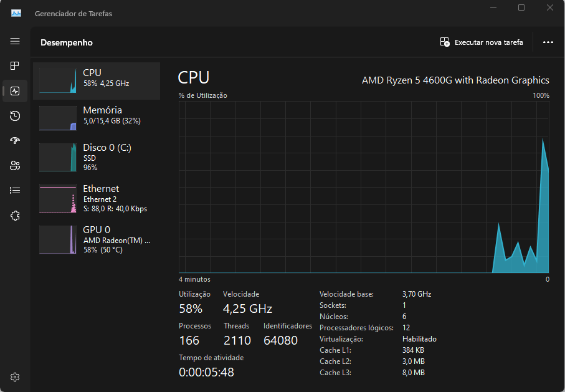
Task: Click the Task Manager app icon
Action: tap(16, 13)
